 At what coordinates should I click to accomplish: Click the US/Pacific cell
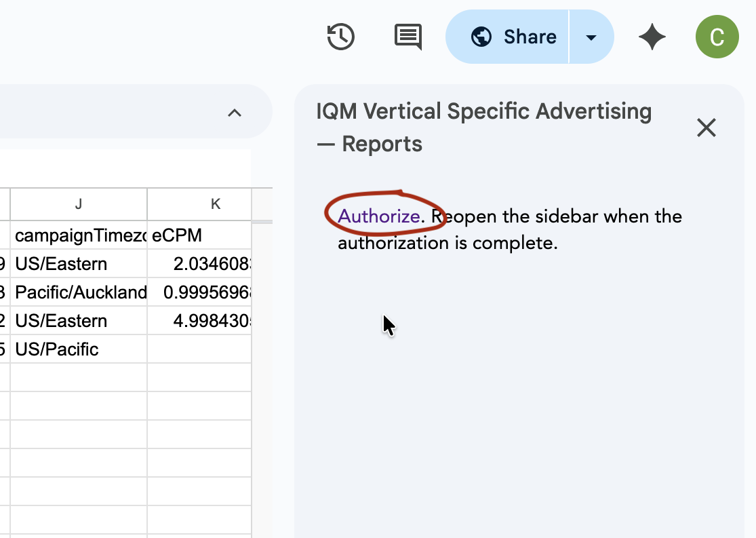79,349
